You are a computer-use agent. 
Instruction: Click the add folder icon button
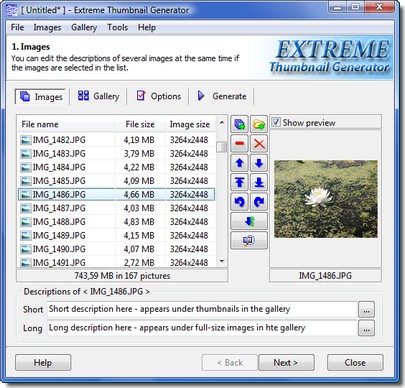(259, 124)
